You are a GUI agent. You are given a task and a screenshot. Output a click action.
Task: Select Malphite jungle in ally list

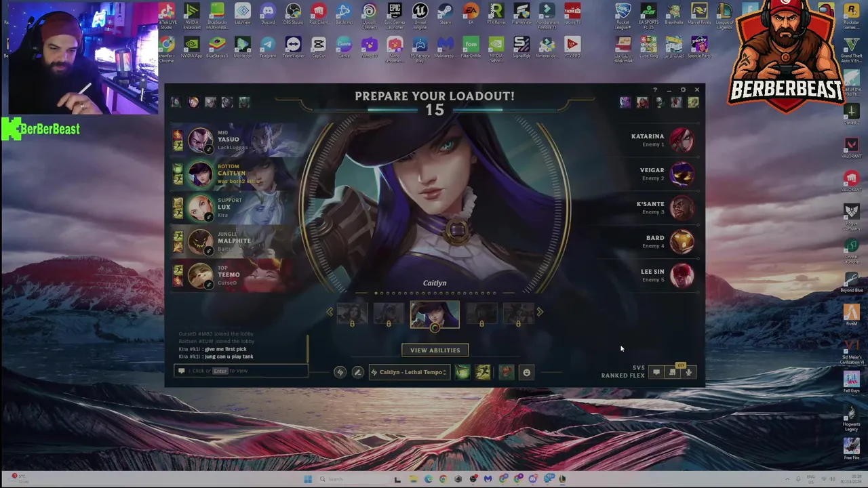(x=234, y=241)
